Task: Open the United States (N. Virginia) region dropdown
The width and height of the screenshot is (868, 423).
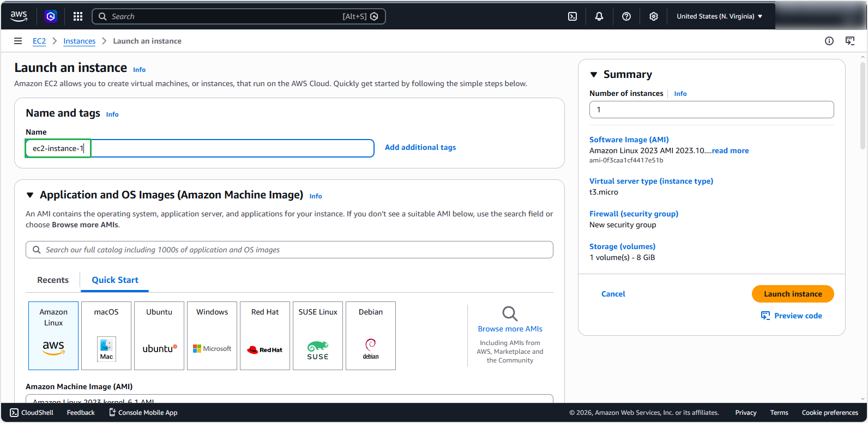Action: coord(720,16)
